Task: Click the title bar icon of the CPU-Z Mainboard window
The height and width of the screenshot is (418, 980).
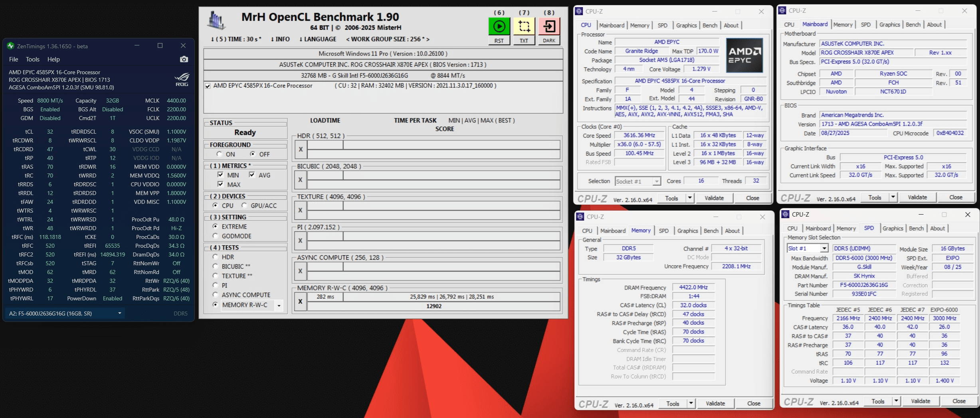Action: point(782,10)
